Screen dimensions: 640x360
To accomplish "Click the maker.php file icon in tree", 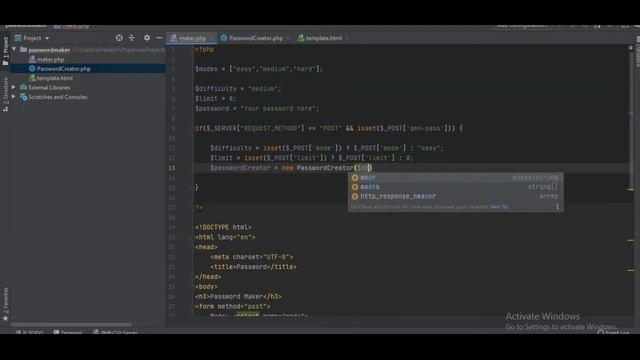I will coord(32,60).
